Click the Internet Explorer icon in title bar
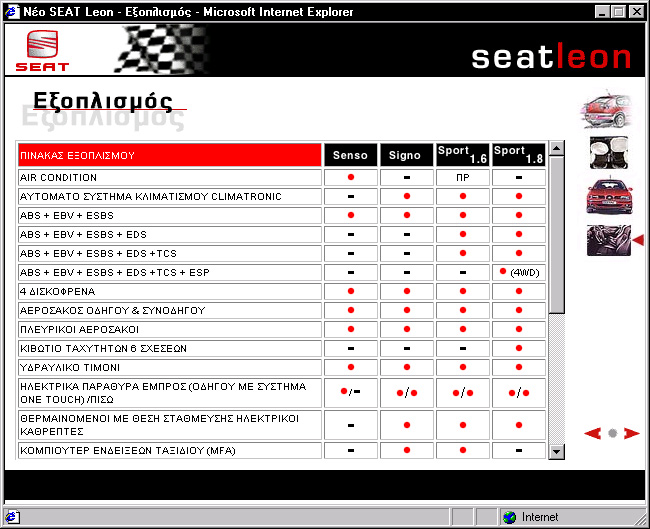 coord(12,11)
